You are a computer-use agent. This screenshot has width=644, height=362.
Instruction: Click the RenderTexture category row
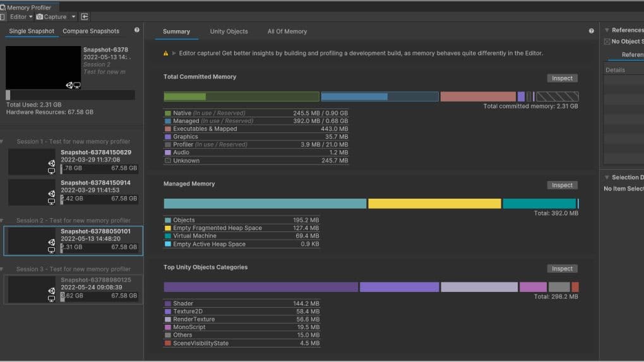point(241,319)
